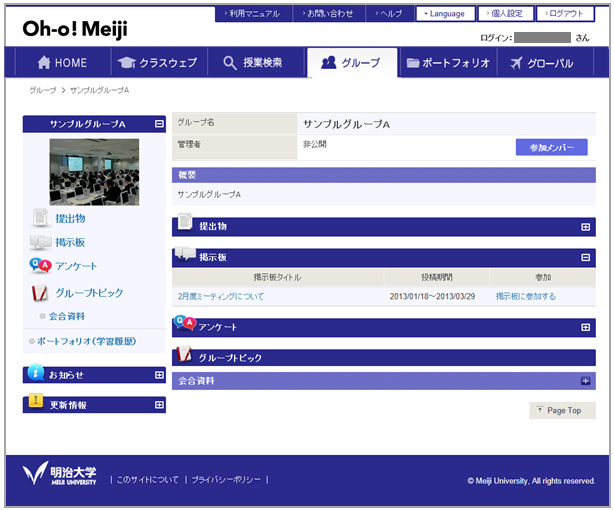Image resolution: width=614 pixels, height=510 pixels.
Task: Open the お問い合わせ link
Action: click(x=329, y=14)
